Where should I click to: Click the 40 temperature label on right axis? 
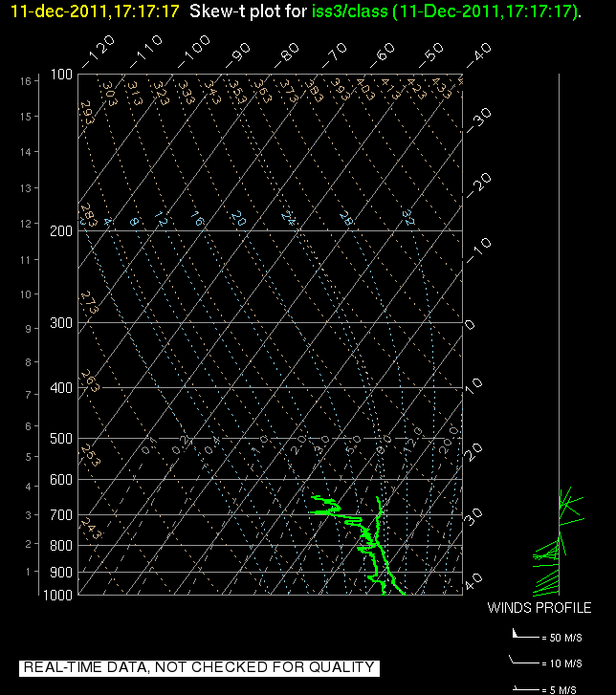point(473,581)
